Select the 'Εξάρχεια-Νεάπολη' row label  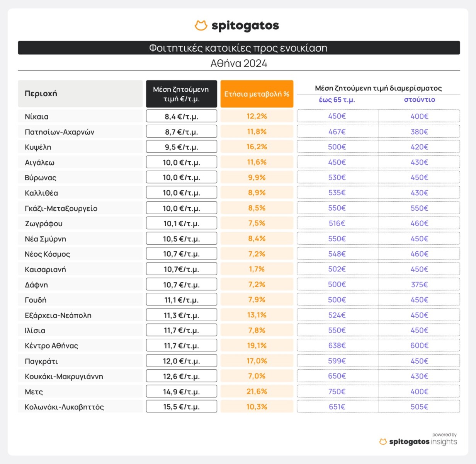58,315
